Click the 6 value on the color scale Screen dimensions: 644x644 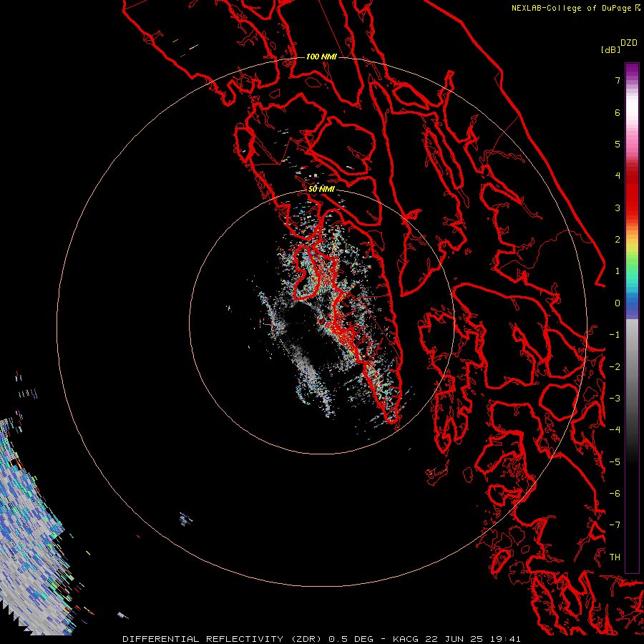(618, 112)
